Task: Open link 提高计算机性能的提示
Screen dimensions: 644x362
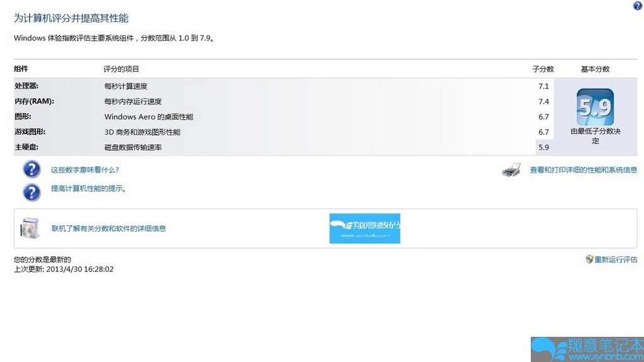Action: pyautogui.click(x=89, y=188)
